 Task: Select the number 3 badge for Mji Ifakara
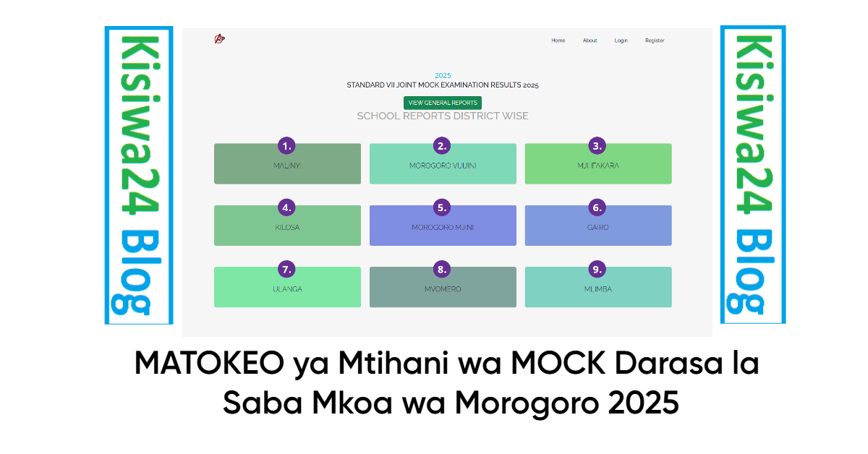click(x=597, y=145)
